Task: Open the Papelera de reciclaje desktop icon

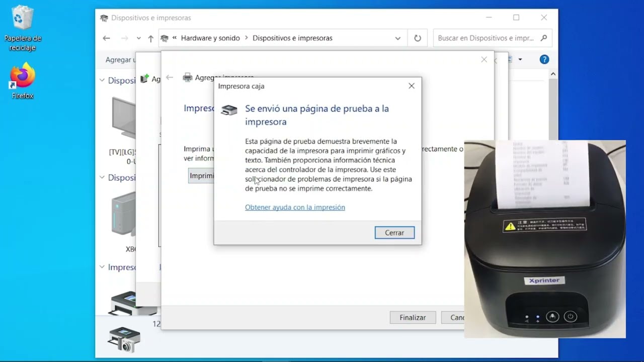Action: click(23, 28)
